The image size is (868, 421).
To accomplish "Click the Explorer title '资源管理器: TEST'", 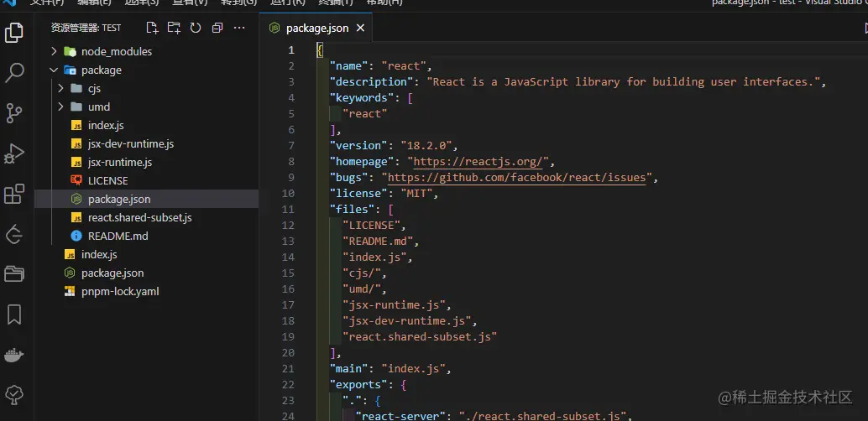I will (86, 28).
